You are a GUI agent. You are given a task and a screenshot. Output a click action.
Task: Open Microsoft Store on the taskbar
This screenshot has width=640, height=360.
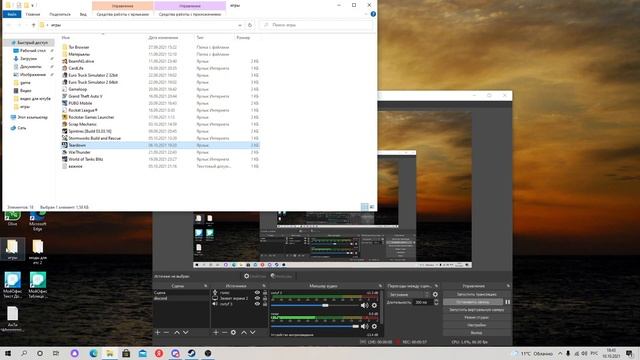(x=126, y=353)
